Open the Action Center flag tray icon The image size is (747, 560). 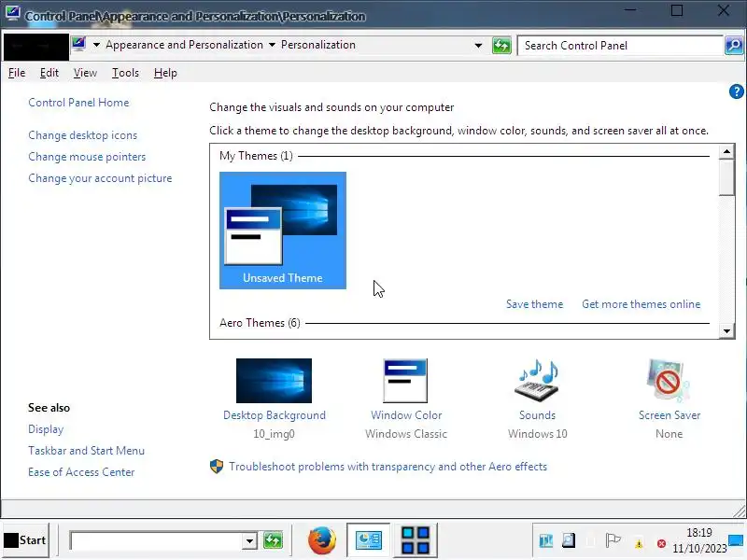(613, 540)
